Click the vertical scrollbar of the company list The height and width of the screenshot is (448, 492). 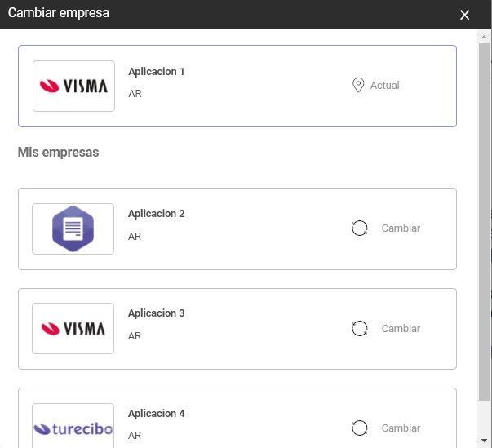tap(485, 220)
